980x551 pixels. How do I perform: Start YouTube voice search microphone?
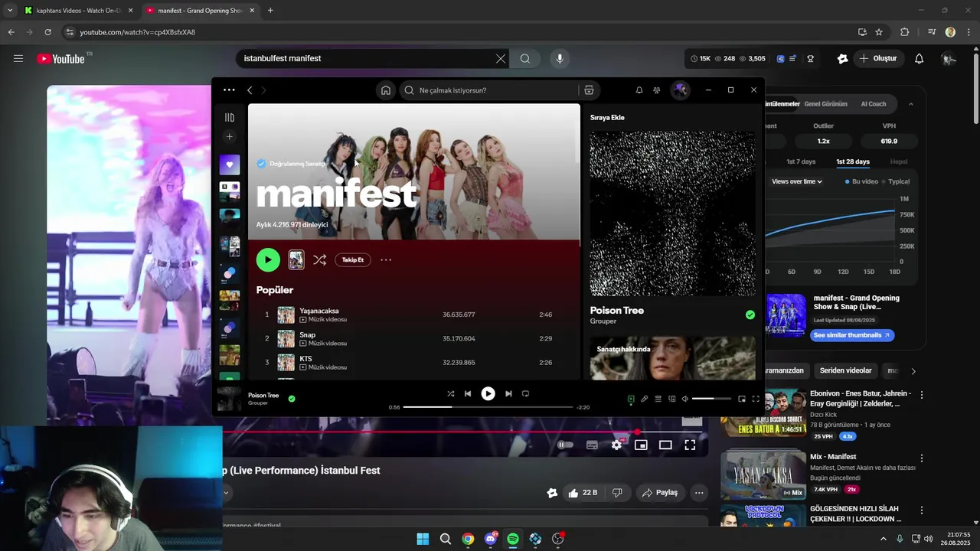pos(560,58)
